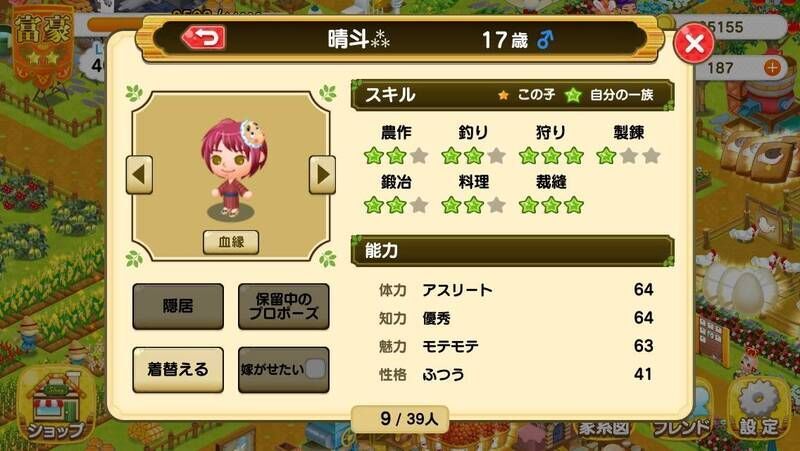The image size is (800, 451).
Task: Click the orange plus button next to 187
Action: [x=772, y=67]
